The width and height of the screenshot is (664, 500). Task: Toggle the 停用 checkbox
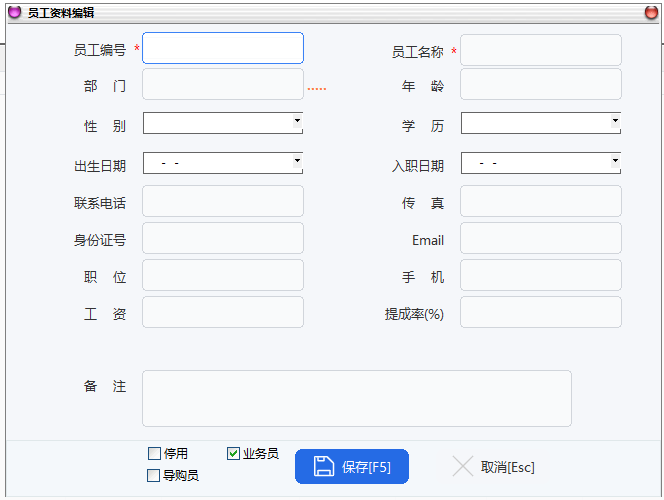point(154,454)
